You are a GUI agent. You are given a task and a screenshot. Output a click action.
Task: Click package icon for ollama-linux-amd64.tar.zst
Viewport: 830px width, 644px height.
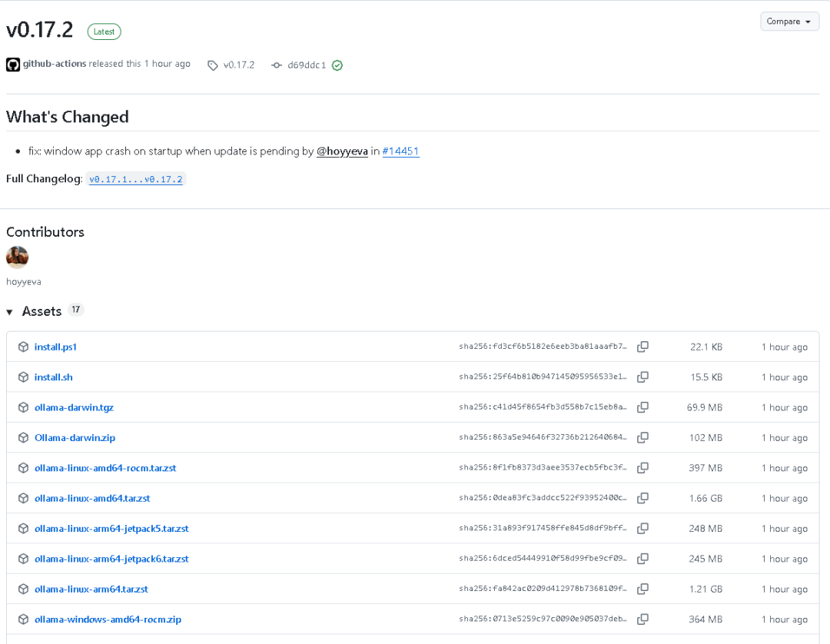(x=23, y=498)
